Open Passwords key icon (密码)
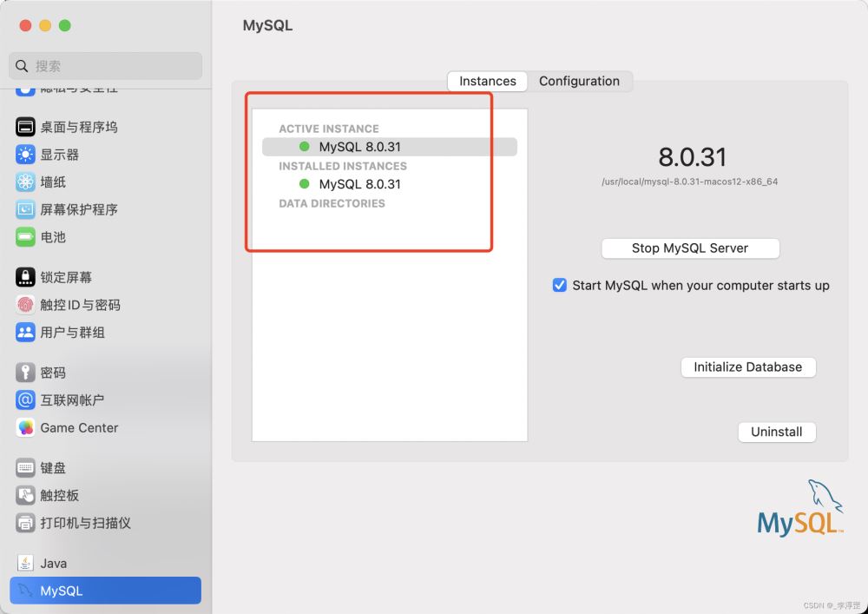868x614 pixels. pos(25,372)
